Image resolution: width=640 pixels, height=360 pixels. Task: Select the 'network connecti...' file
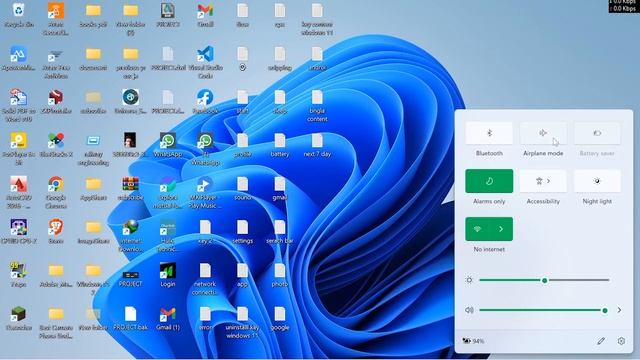(205, 279)
